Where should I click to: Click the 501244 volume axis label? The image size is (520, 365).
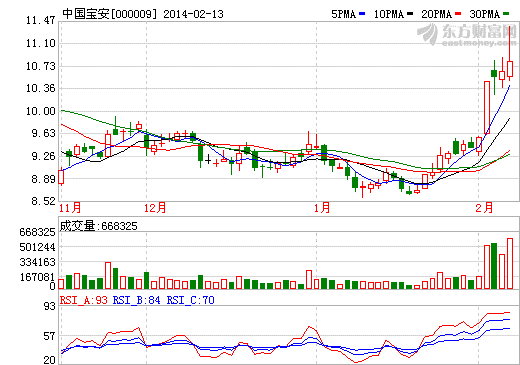[x=37, y=247]
